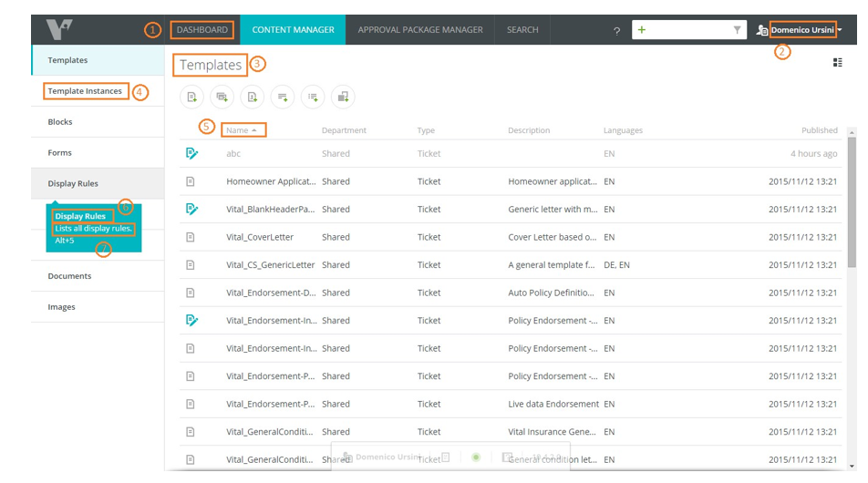
Task: Click document icon for Vital_CS_GenericLetter row
Action: (191, 265)
